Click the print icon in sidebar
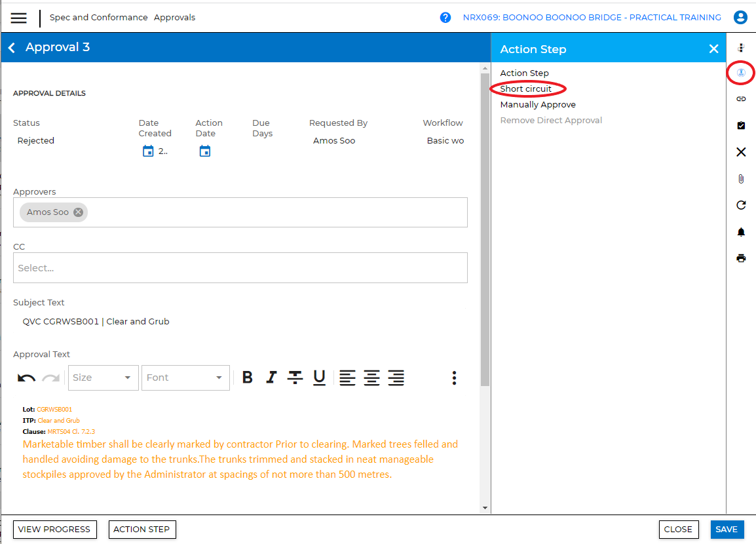 pyautogui.click(x=741, y=258)
